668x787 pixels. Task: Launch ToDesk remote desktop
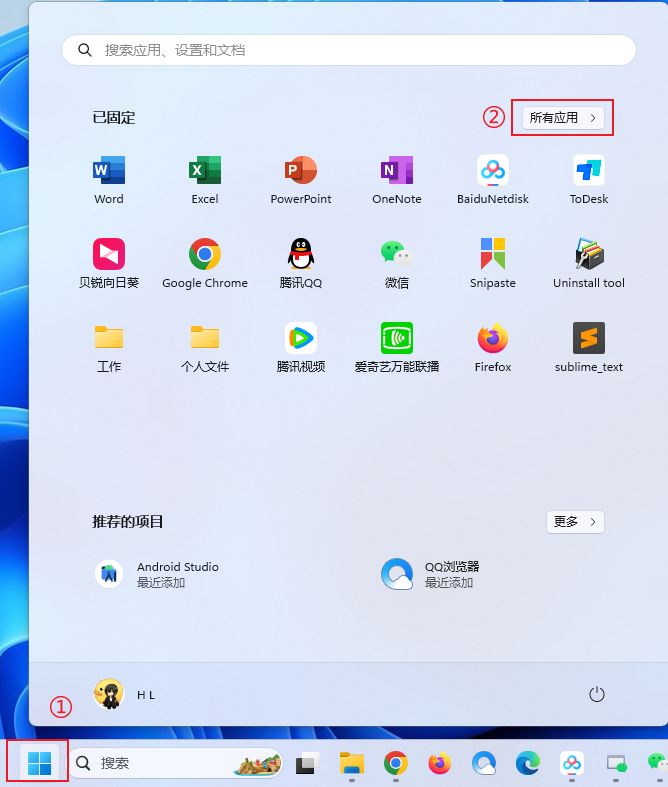pos(589,180)
